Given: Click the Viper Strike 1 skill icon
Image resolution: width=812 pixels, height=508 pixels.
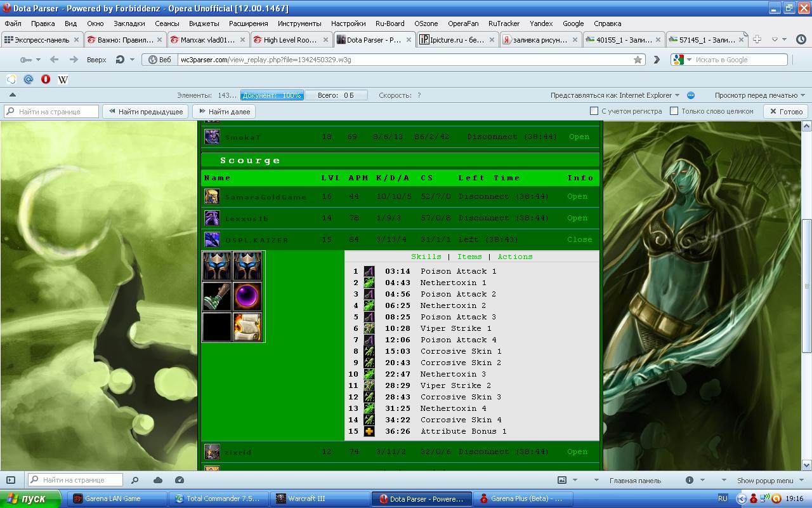Looking at the screenshot, I should (x=369, y=328).
